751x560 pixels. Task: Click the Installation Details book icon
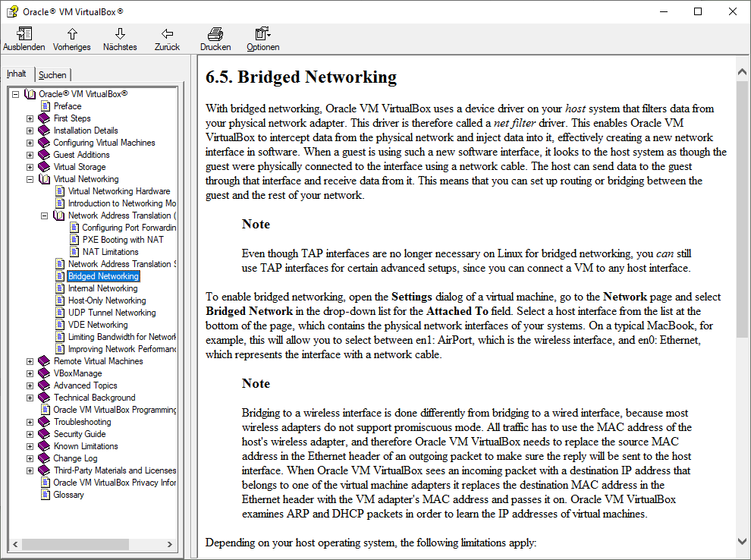pos(44,131)
